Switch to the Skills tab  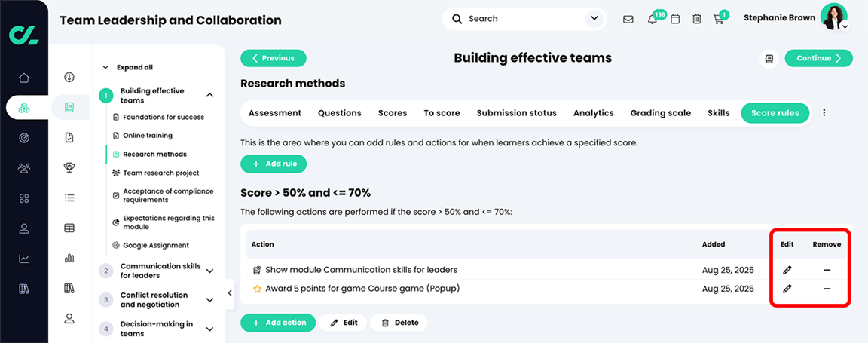pyautogui.click(x=719, y=113)
